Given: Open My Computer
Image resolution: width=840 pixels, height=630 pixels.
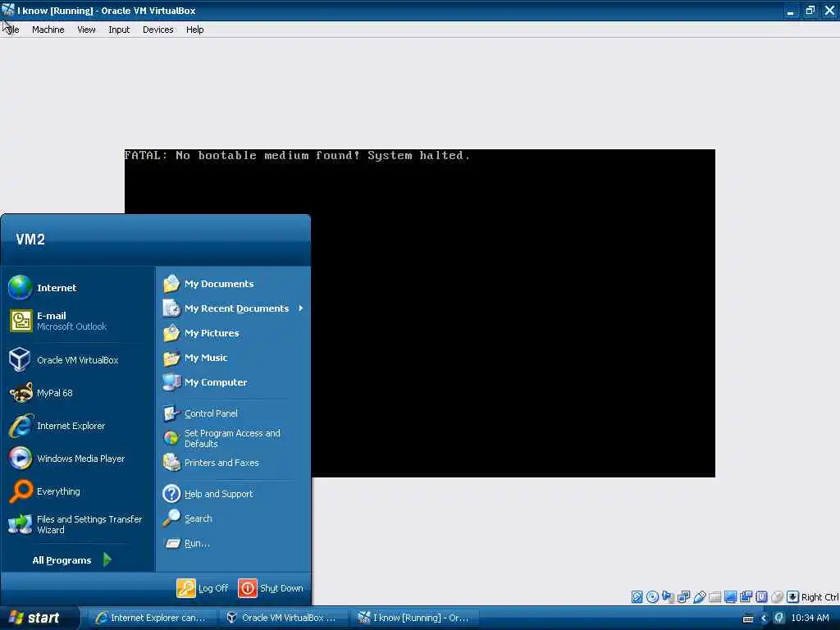Looking at the screenshot, I should 233,382.
